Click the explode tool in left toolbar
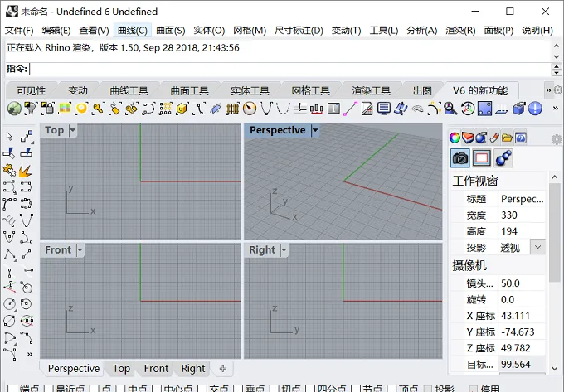 tap(26, 171)
